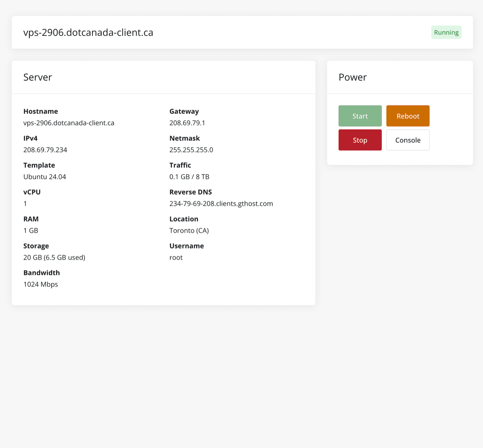Click the Running status badge

tap(446, 32)
